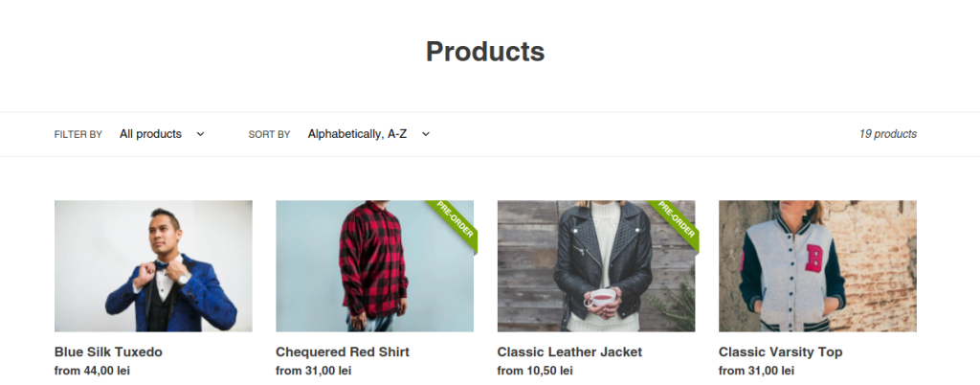Viewport: 980px width, 385px height.
Task: Click the Classic Varsity Top title link
Action: pos(781,351)
